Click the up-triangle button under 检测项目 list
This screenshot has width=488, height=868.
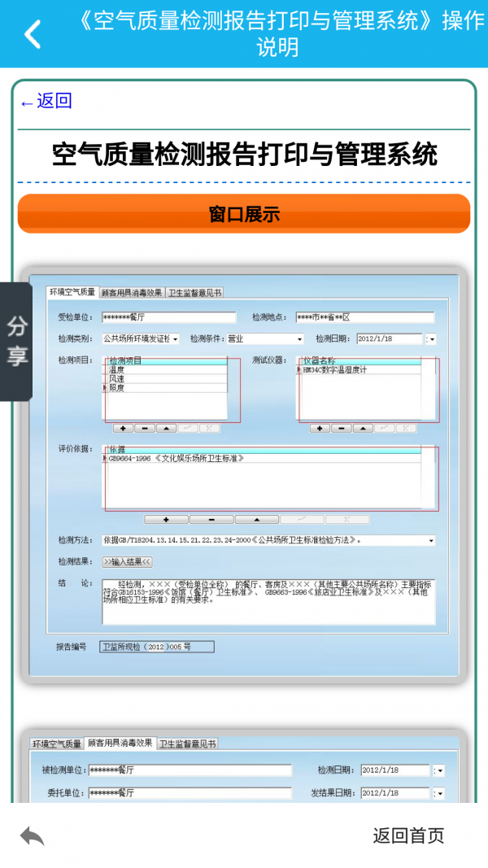point(167,429)
